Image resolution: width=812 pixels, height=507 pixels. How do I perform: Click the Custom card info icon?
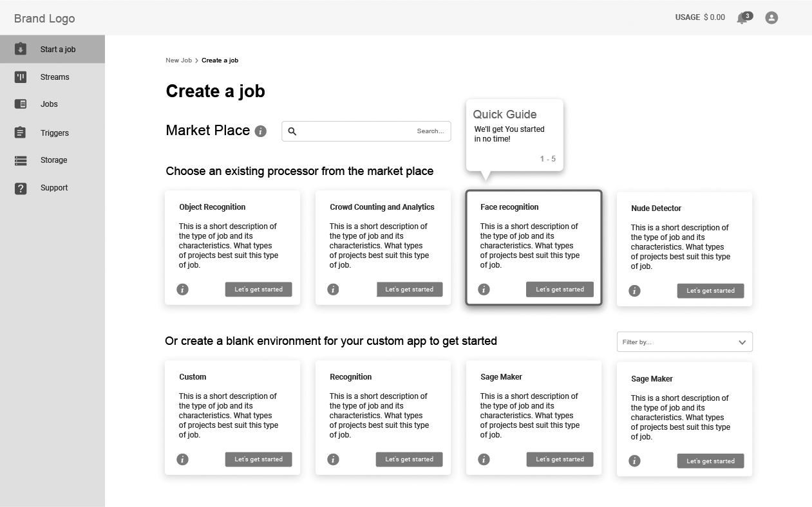pos(183,459)
